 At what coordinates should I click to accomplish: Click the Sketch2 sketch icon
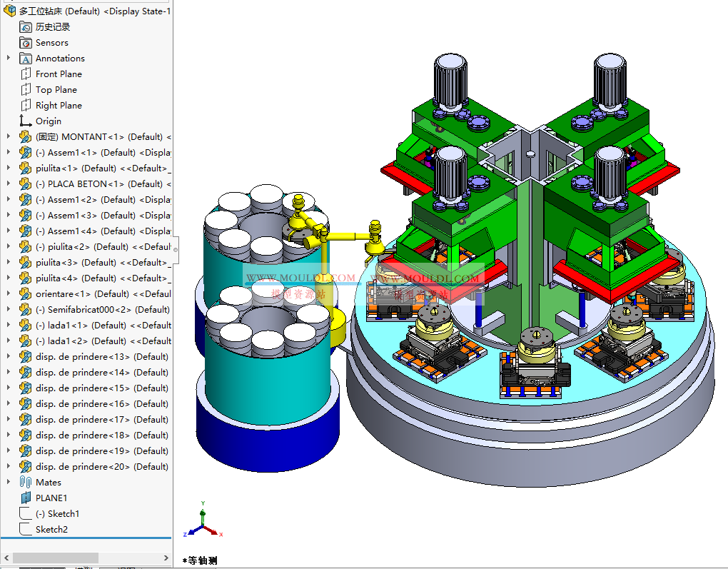click(x=26, y=530)
